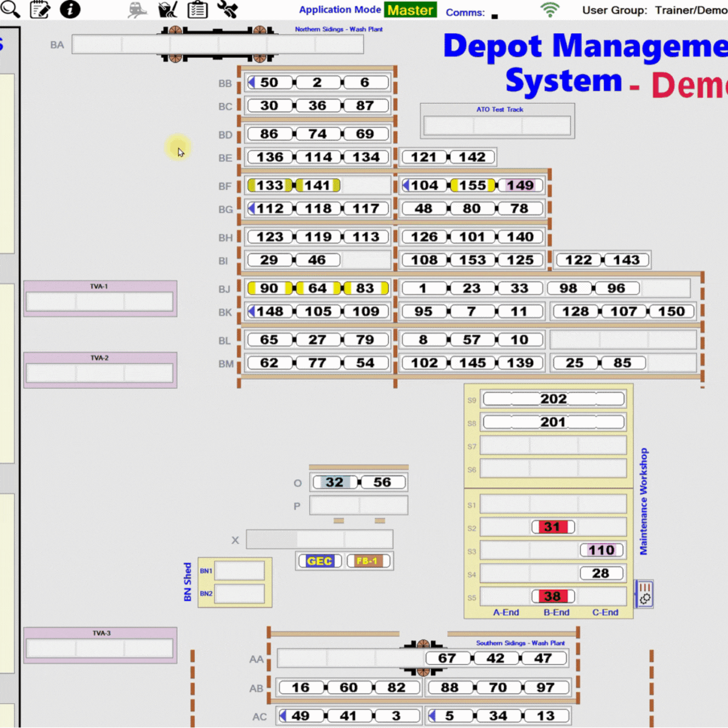Select the GEC vehicle
Image resolution: width=728 pixels, height=728 pixels.
pyautogui.click(x=319, y=561)
